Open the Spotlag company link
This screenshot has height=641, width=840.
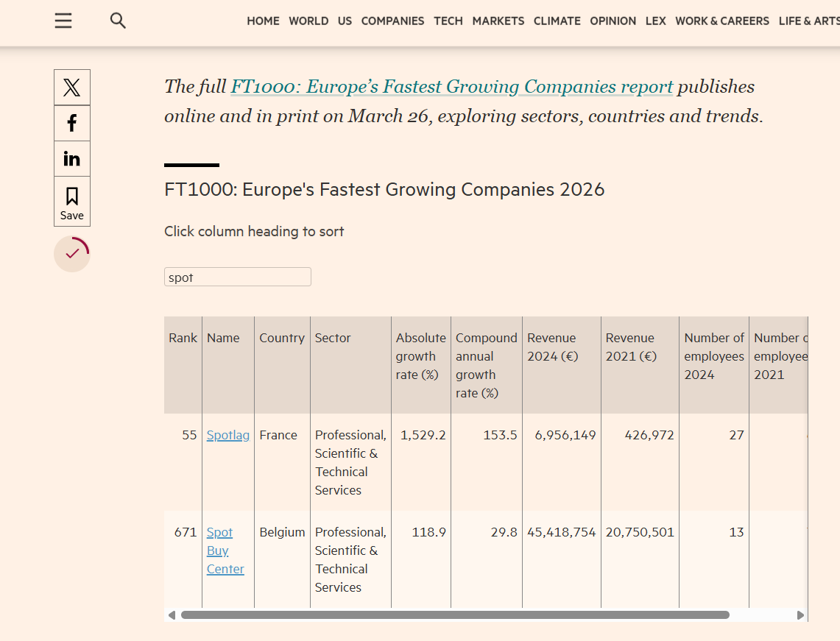[228, 435]
